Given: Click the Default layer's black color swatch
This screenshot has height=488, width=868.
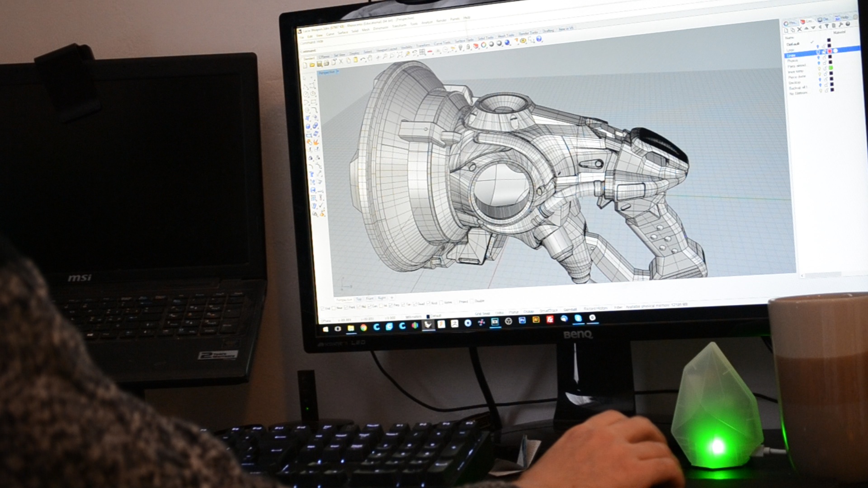Looking at the screenshot, I should (829, 40).
